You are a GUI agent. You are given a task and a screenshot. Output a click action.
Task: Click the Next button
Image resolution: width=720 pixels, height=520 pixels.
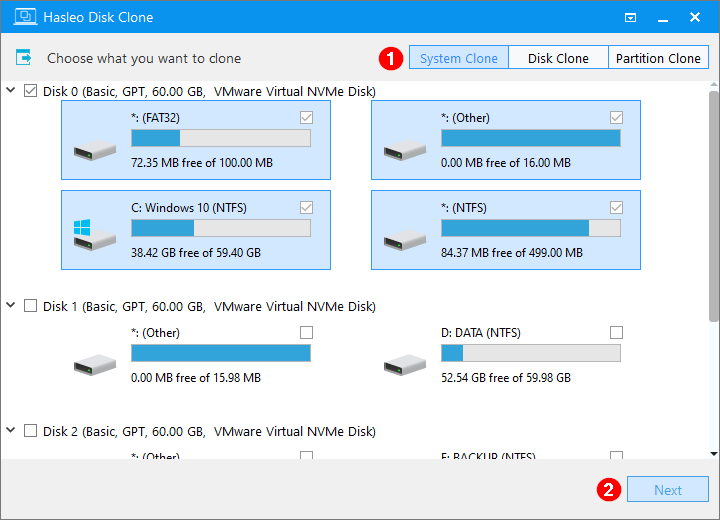(668, 490)
